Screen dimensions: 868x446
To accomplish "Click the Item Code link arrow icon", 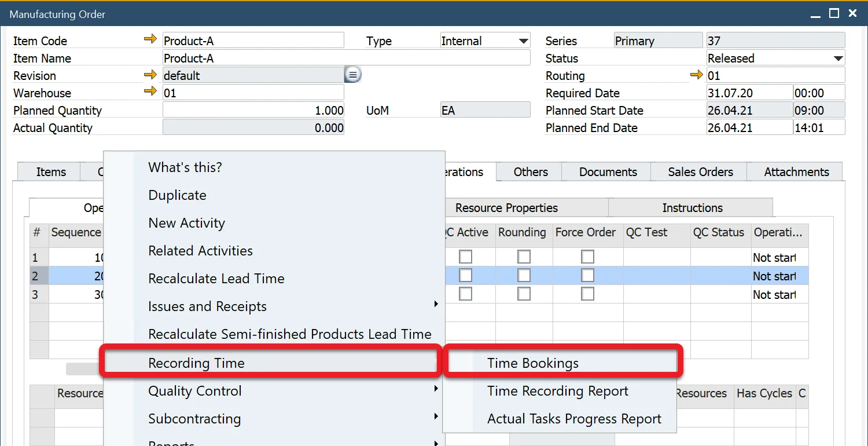I will [x=150, y=39].
